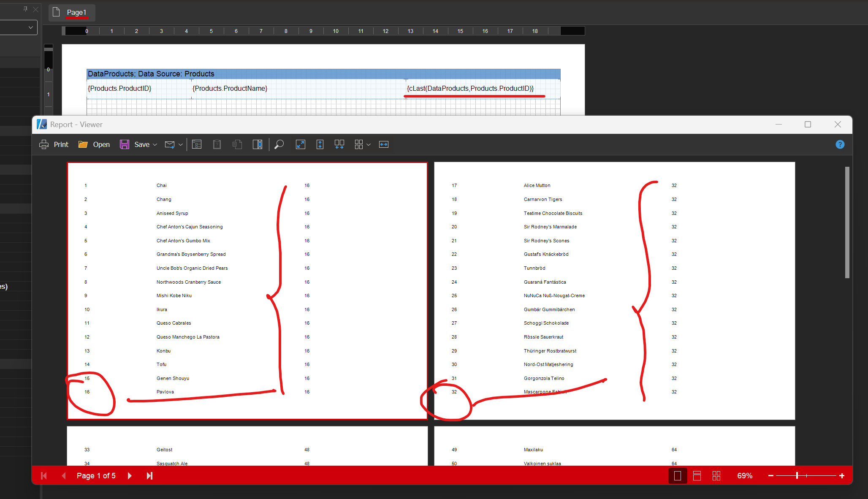The width and height of the screenshot is (868, 499).
Task: Click the Page Width fit icon
Action: [x=384, y=144]
